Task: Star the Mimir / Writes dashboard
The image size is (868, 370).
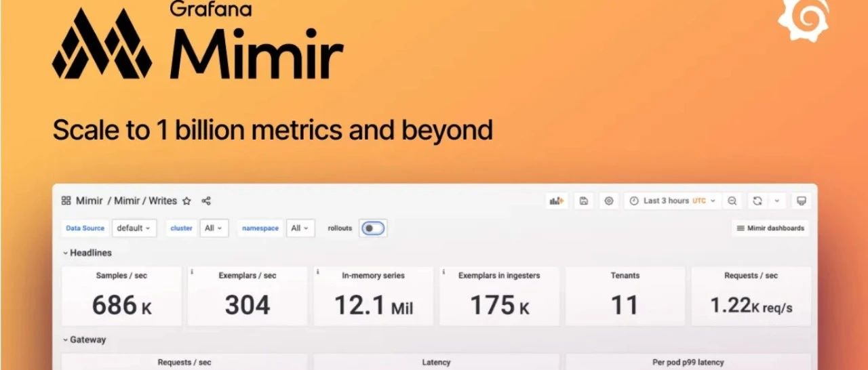Action: (187, 201)
